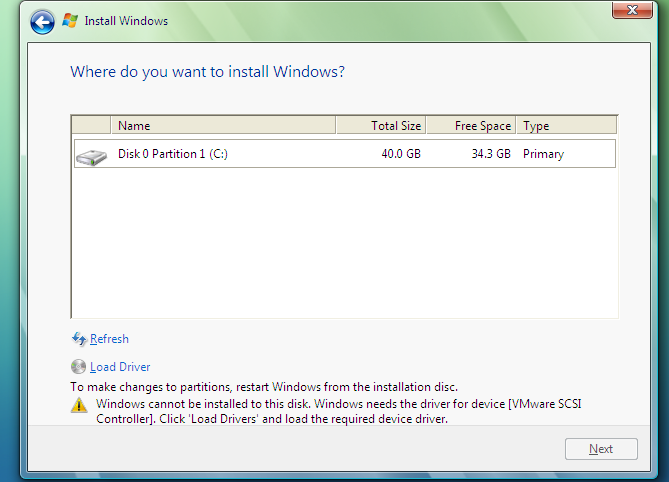Sort by the Total Size column header
Viewport: 669px width, 482px height.
(381, 125)
